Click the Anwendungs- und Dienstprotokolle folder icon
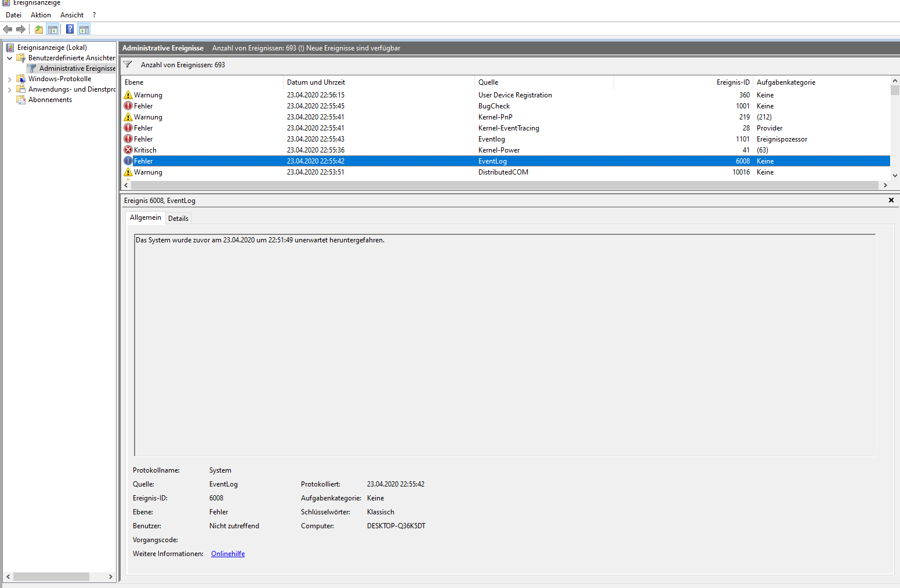 click(x=21, y=89)
